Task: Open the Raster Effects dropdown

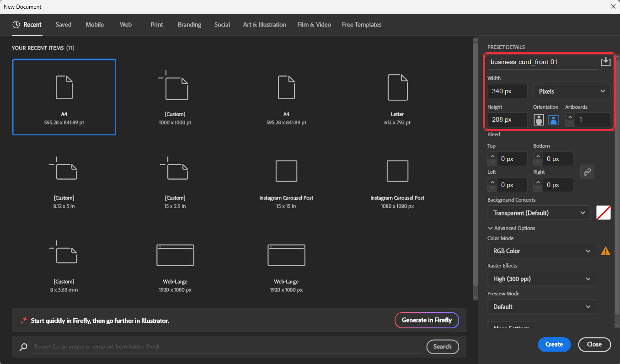Action: 542,278
